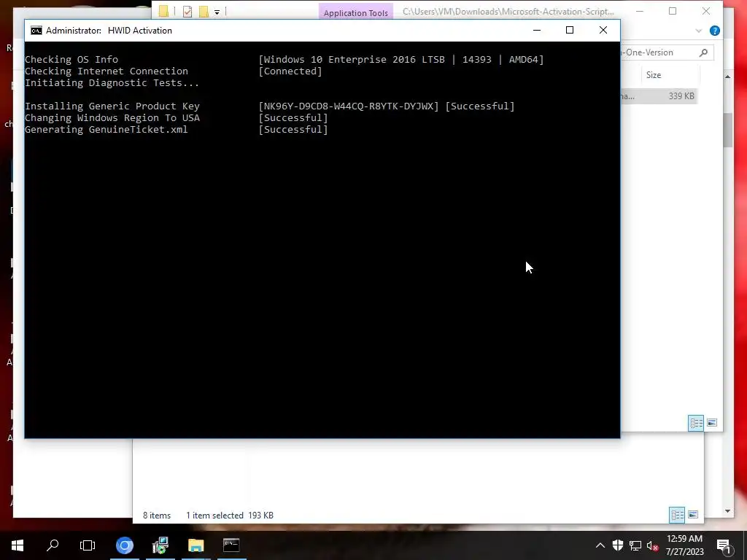Open Windows Defender shield icon in tray

click(618, 545)
